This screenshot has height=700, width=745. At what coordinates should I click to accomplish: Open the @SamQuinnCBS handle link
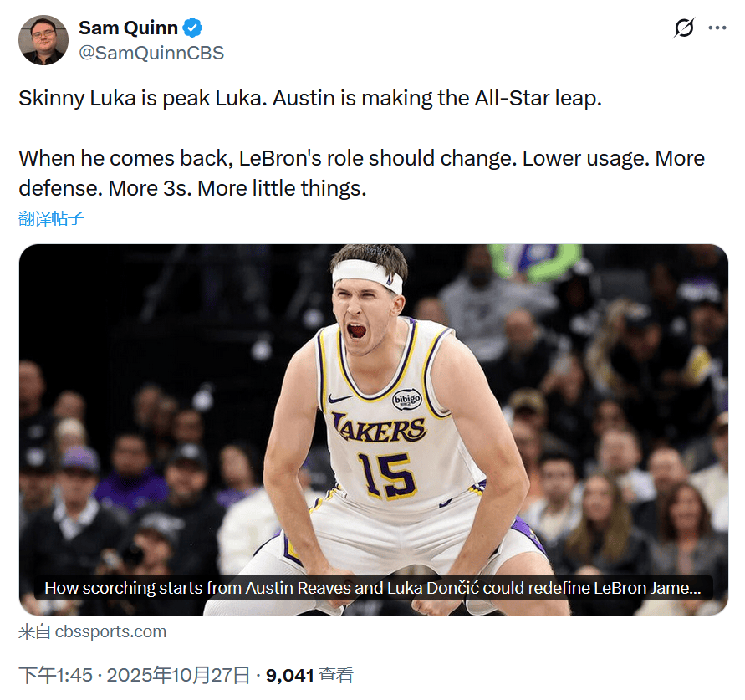click(x=151, y=53)
